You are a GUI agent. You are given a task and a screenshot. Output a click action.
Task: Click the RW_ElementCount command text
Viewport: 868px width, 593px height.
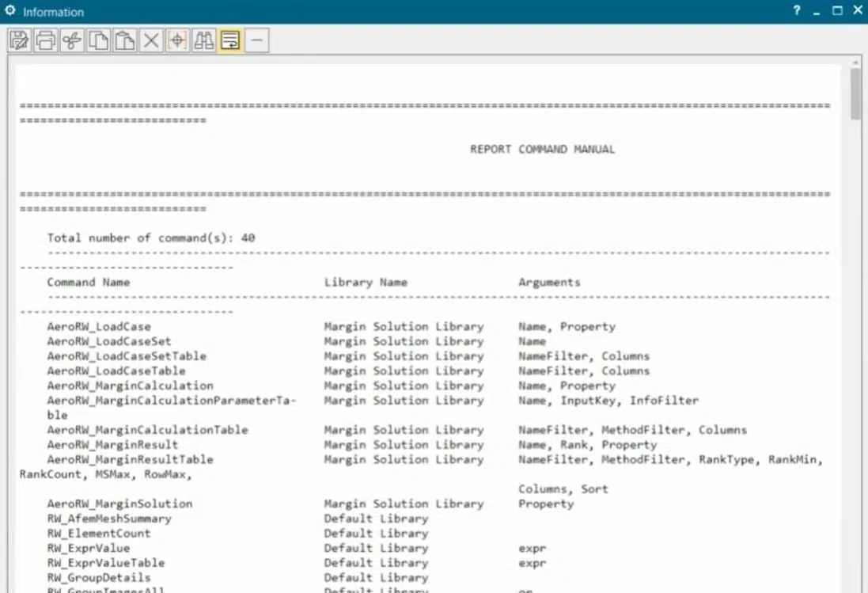click(99, 533)
